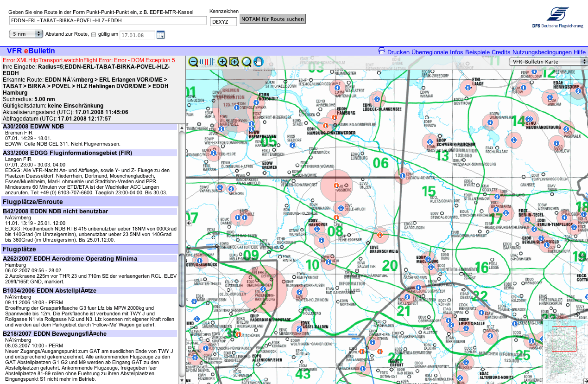The image size is (588, 384).
Task: Click the Kennzeichen field with DEXYZ
Action: pyautogui.click(x=223, y=21)
